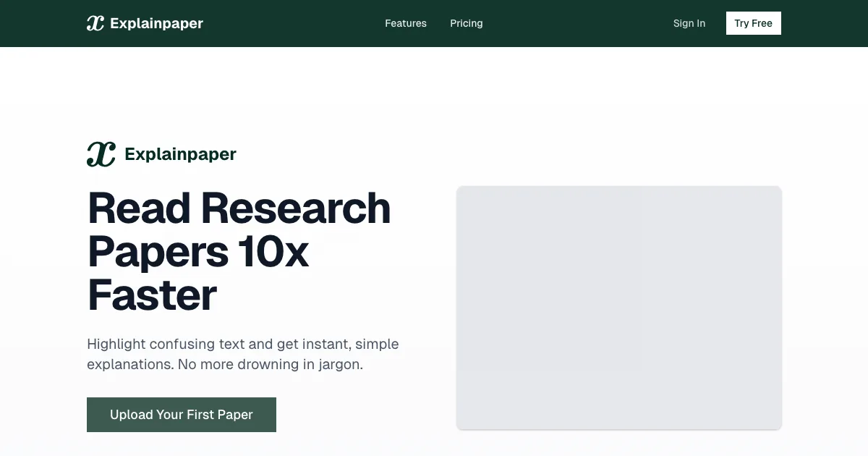868x456 pixels.
Task: Click the green Explainpaper brand text above the headline
Action: click(x=180, y=154)
